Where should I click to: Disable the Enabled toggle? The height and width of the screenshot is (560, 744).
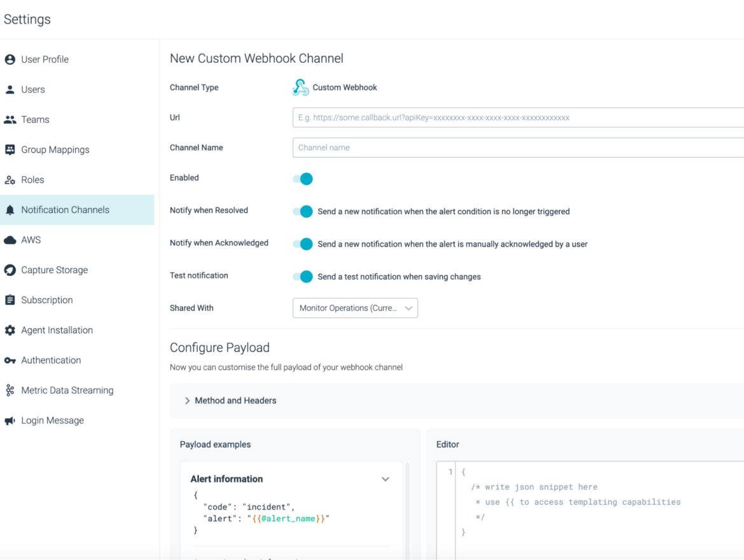(302, 179)
